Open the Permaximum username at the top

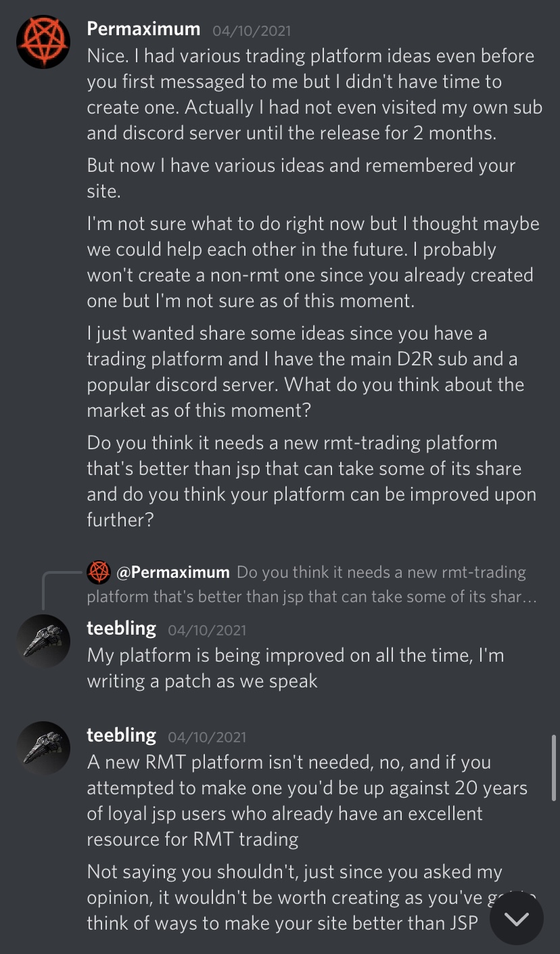(143, 29)
